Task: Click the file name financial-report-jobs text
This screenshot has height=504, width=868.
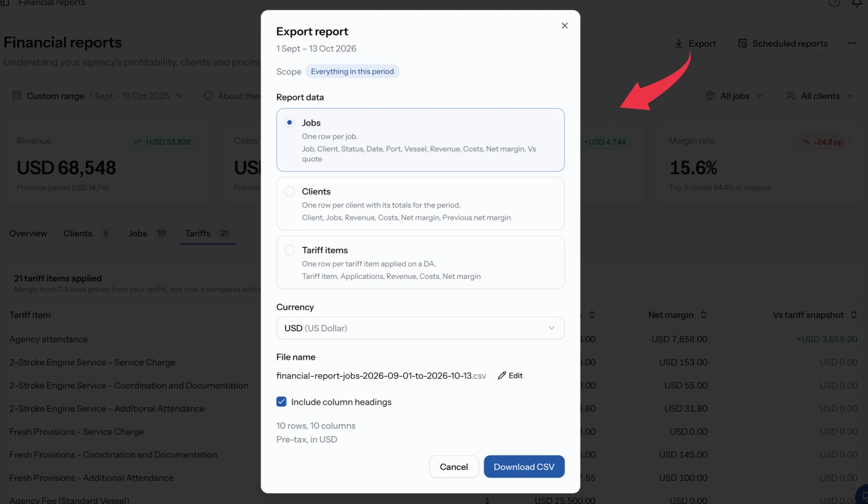Action: point(381,375)
